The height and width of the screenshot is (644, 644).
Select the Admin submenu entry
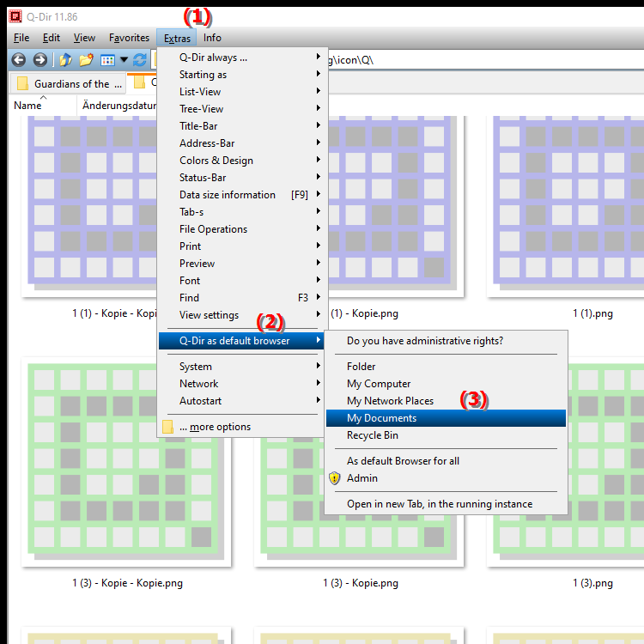coord(446,478)
